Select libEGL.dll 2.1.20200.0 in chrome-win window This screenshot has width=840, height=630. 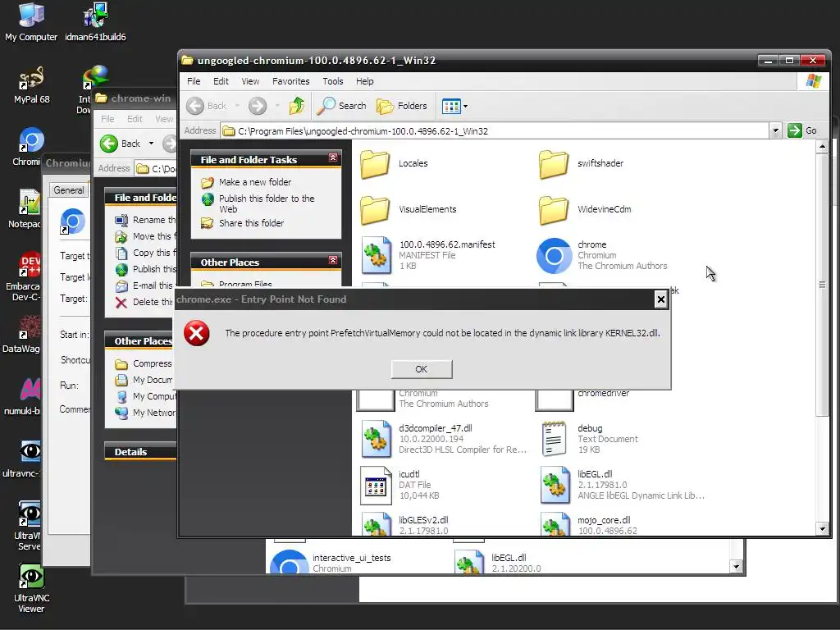coord(498,563)
